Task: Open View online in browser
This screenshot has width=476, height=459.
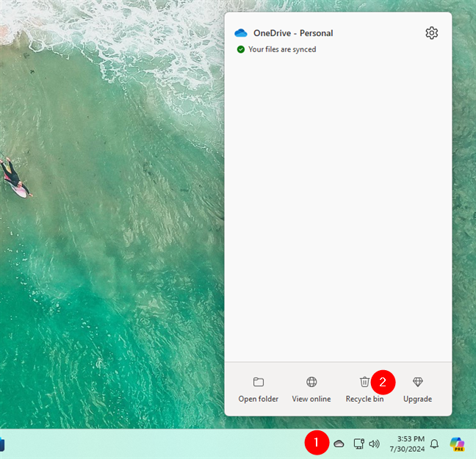Action: point(311,389)
